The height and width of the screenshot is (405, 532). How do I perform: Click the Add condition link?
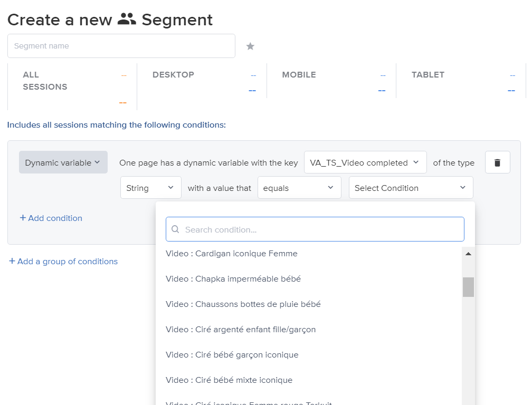(51, 218)
